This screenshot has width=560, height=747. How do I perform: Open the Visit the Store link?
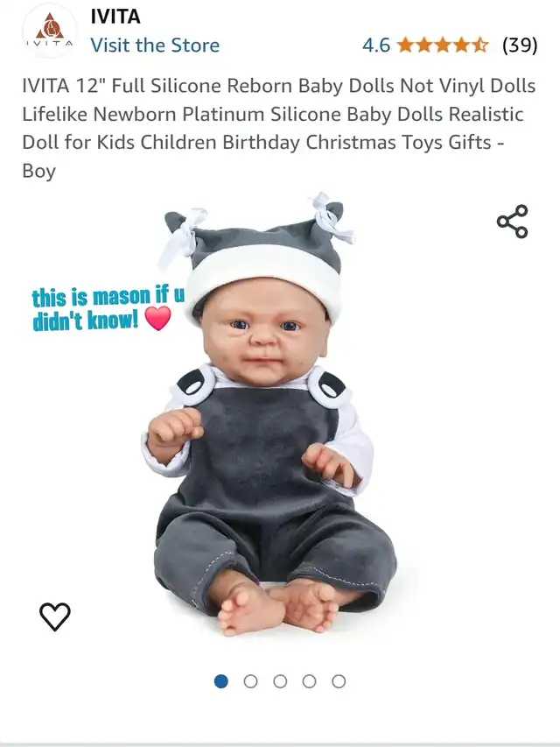pyautogui.click(x=155, y=46)
